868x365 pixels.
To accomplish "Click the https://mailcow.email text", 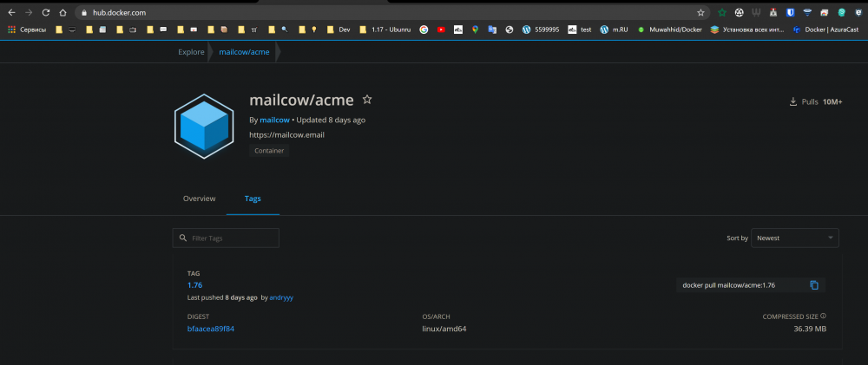I will coord(286,134).
